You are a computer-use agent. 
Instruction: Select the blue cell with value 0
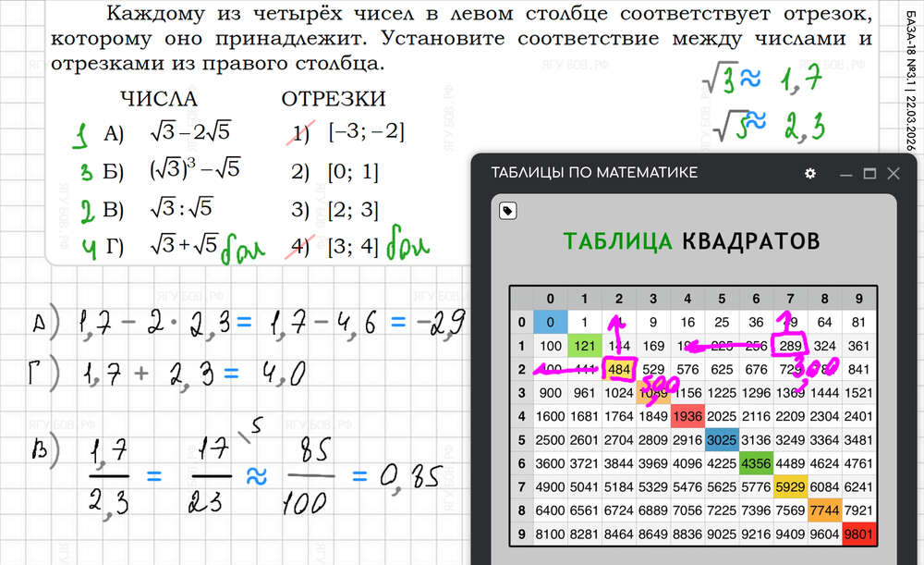click(550, 322)
